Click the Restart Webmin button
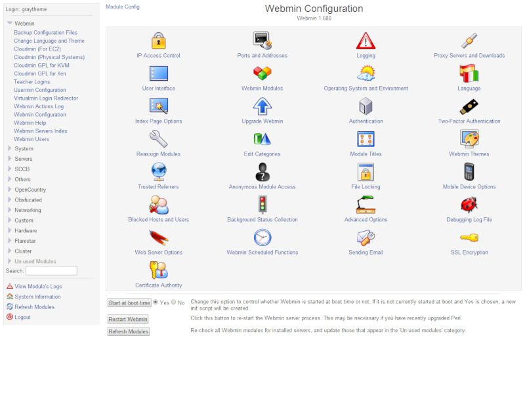525x420 pixels. tap(128, 319)
